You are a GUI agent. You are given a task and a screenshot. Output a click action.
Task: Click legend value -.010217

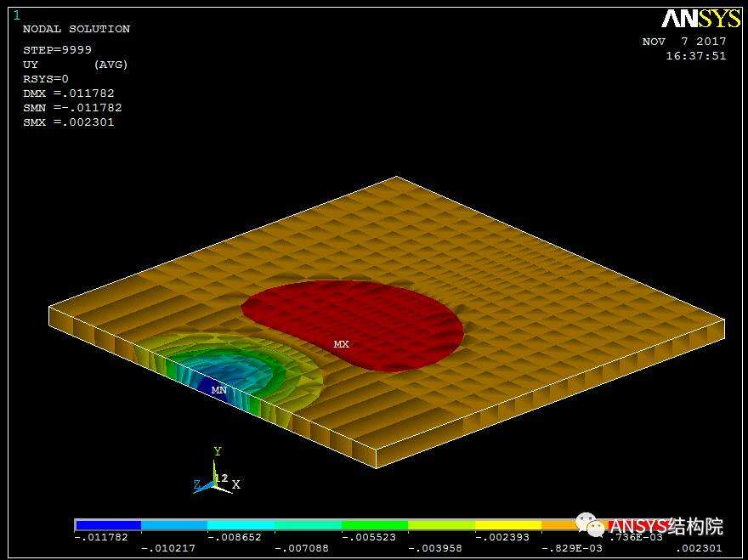(x=168, y=549)
